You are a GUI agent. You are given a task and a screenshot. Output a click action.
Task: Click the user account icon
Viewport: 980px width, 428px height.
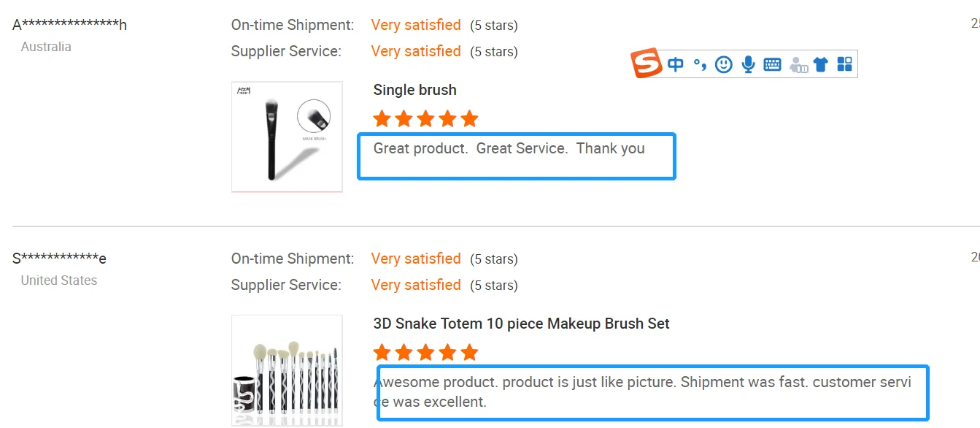(x=798, y=64)
